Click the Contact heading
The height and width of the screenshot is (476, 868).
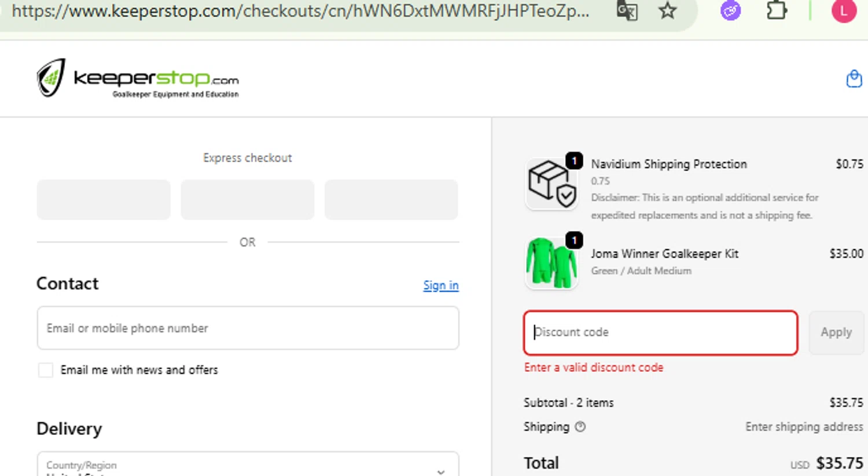click(67, 283)
